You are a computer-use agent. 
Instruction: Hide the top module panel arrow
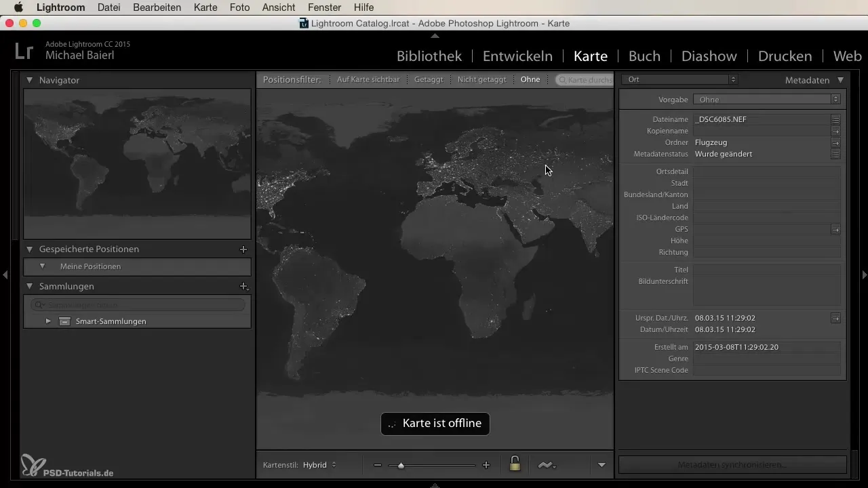[x=435, y=35]
